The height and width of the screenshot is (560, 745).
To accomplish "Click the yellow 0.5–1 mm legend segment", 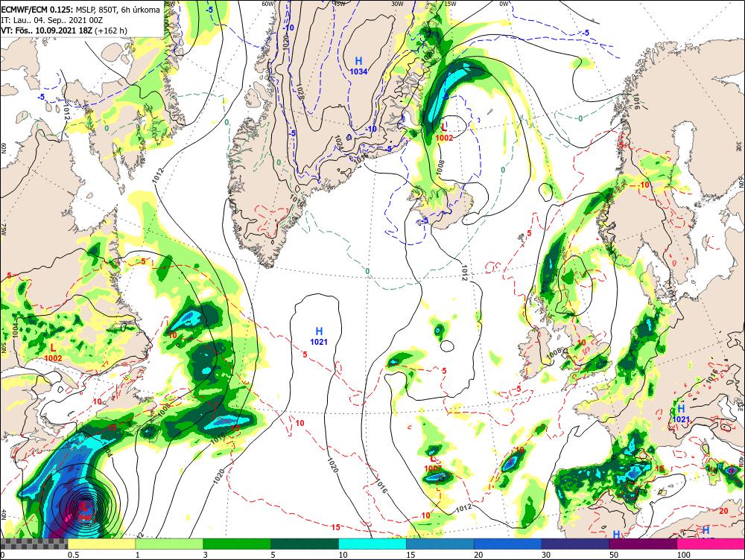I will point(101,544).
